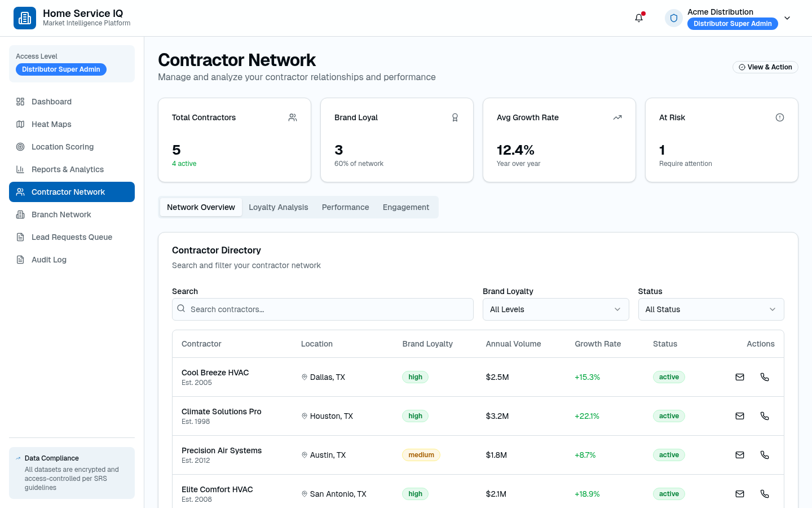Click the shield avatar icon for Acme Distribution
Screen dimensions: 812x508
[x=674, y=18]
